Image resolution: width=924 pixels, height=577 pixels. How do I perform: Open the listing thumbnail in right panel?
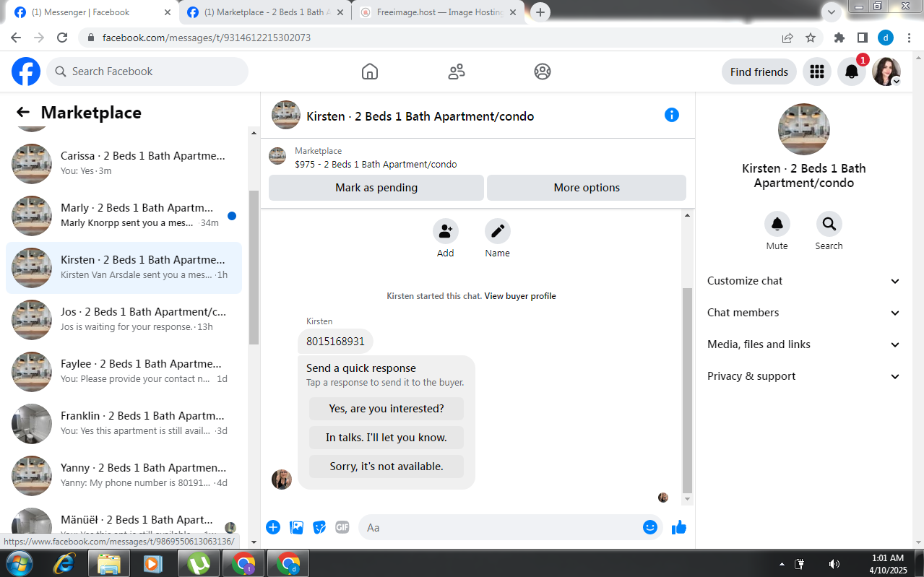pyautogui.click(x=803, y=129)
